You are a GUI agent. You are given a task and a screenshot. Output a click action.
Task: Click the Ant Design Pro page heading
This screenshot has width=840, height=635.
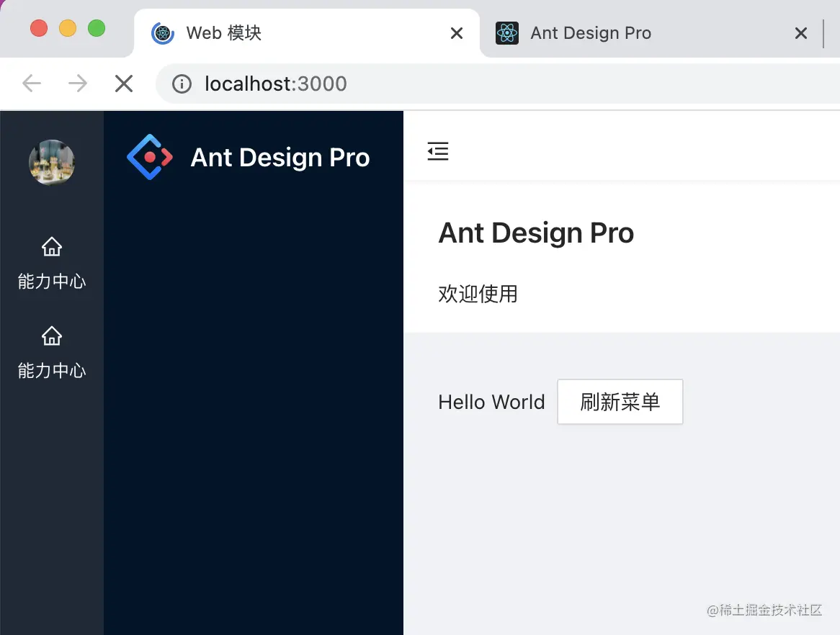coord(536,233)
